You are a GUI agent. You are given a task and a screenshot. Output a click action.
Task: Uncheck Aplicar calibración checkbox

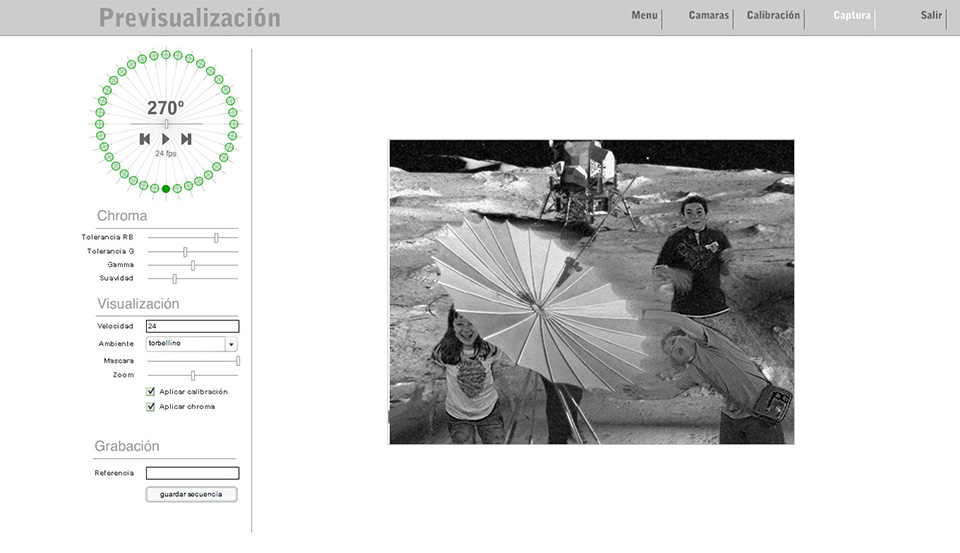click(150, 391)
